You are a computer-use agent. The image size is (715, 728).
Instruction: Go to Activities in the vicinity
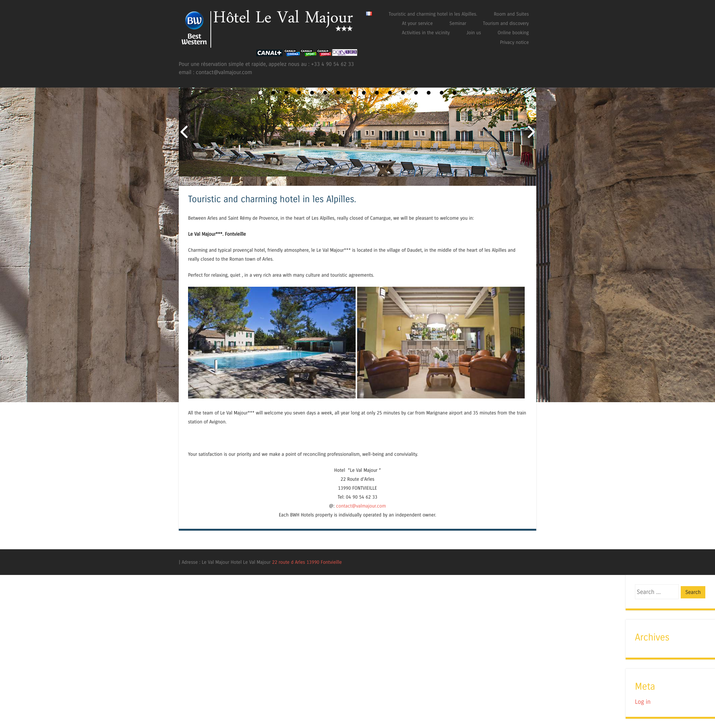click(x=426, y=33)
